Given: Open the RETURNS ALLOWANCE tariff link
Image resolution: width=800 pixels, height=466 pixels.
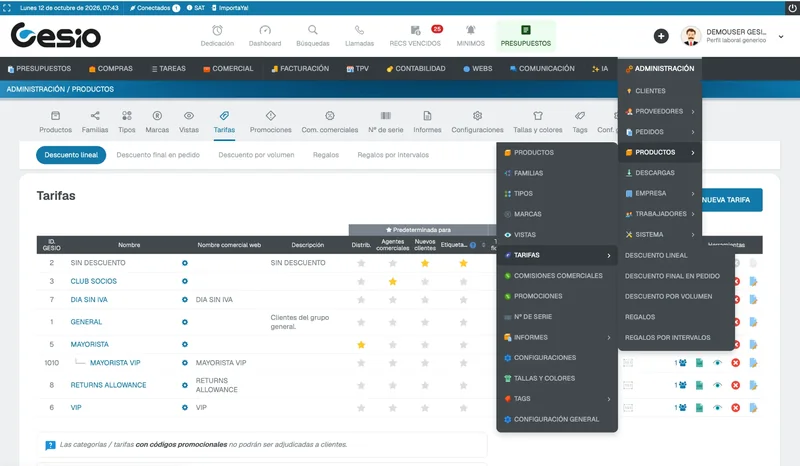Looking at the screenshot, I should click(108, 385).
